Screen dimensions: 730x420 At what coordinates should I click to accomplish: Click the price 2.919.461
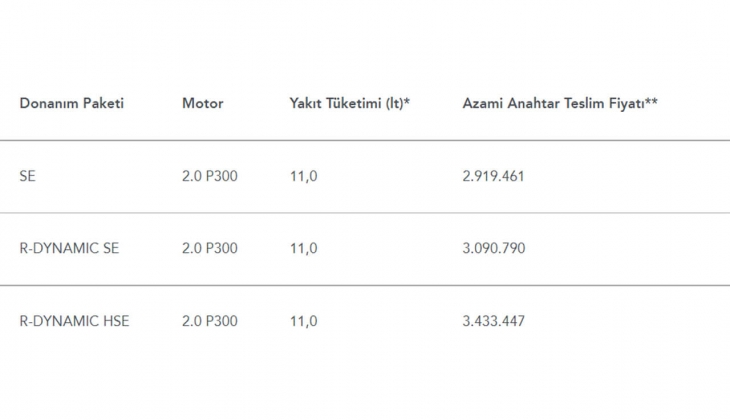pos(493,176)
